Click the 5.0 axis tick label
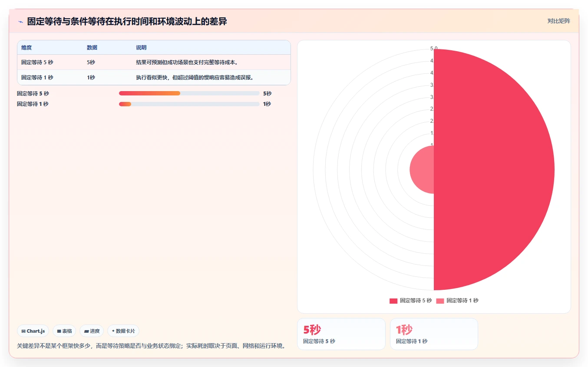 coord(434,49)
